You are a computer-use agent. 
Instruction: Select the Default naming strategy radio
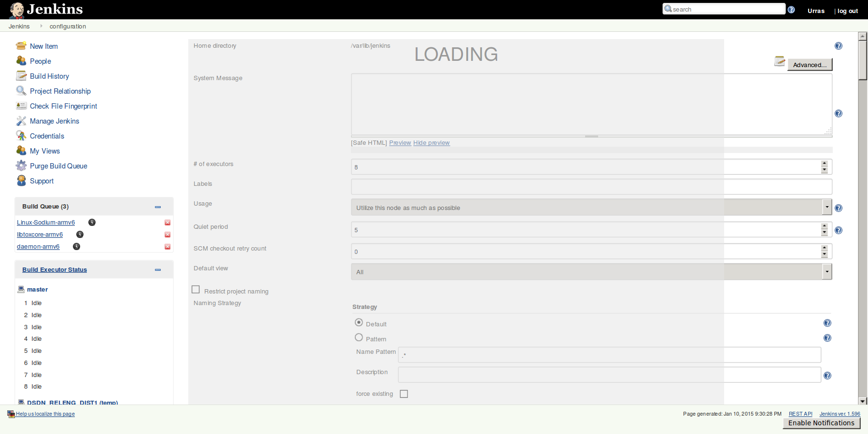[x=359, y=322]
